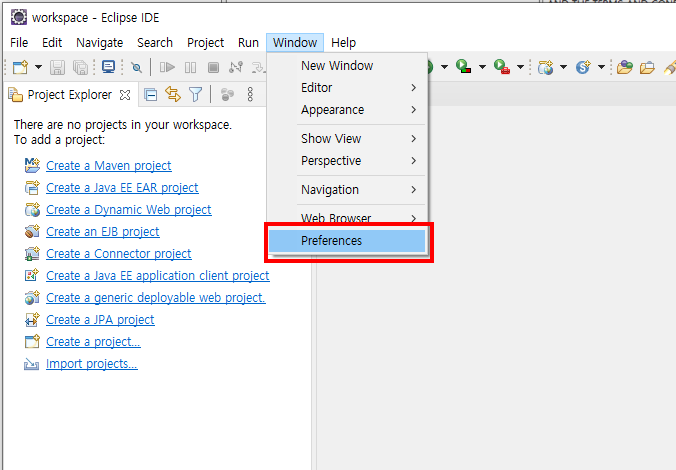Open the Project Explorer View Menu dots
676x470 pixels.
click(x=250, y=94)
